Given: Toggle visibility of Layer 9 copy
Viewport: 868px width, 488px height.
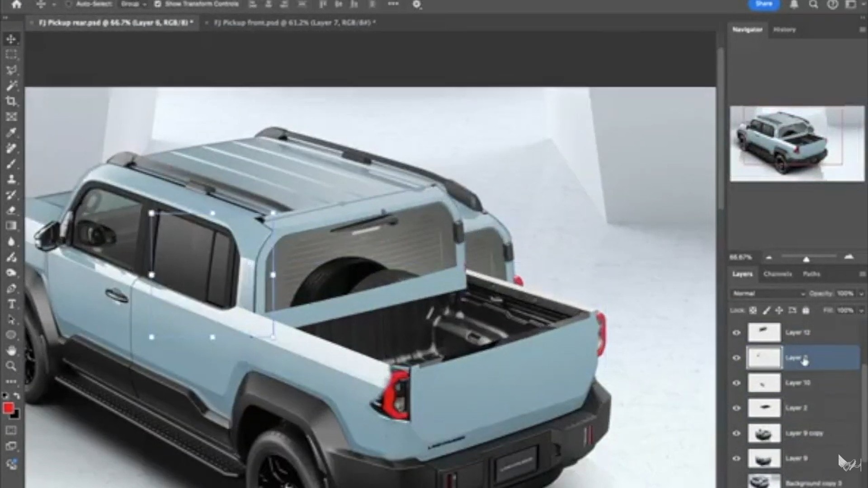Looking at the screenshot, I should tap(736, 433).
